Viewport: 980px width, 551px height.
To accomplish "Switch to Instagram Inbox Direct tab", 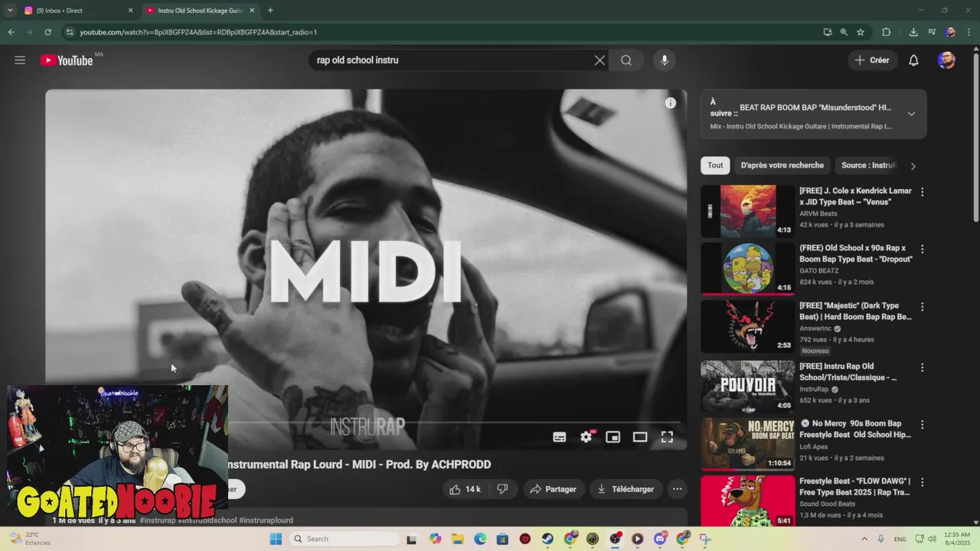I will pos(79,11).
